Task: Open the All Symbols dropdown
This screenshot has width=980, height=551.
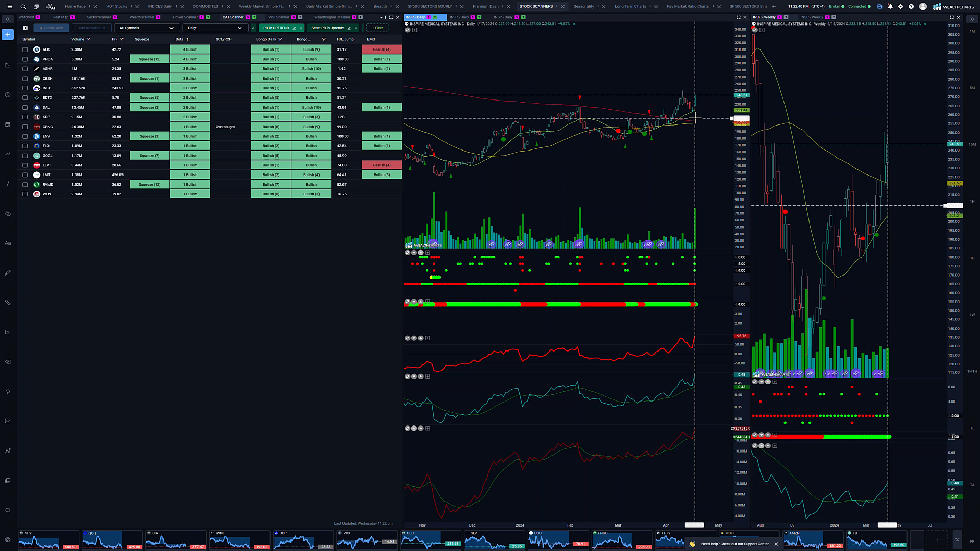Action: click(x=146, y=28)
